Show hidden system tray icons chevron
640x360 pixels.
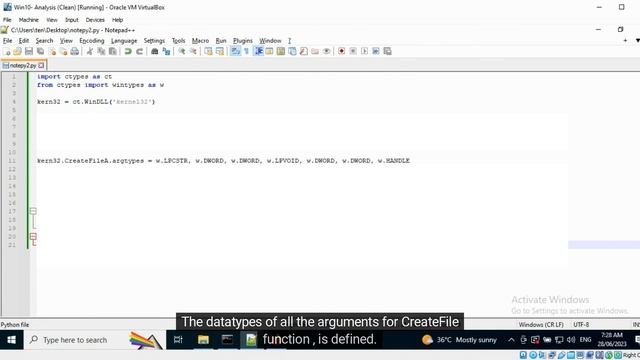point(511,340)
